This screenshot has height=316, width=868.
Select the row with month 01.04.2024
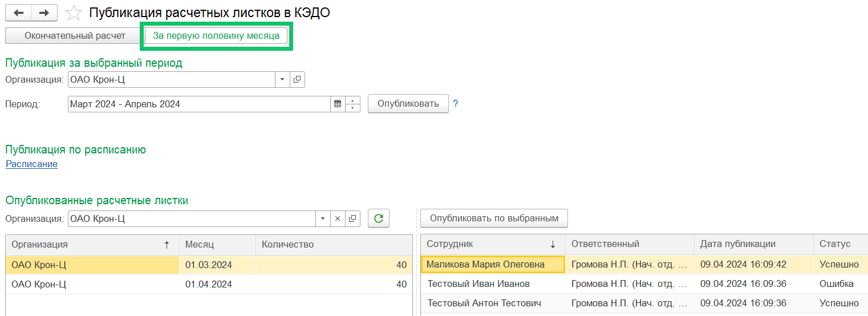coord(209,284)
